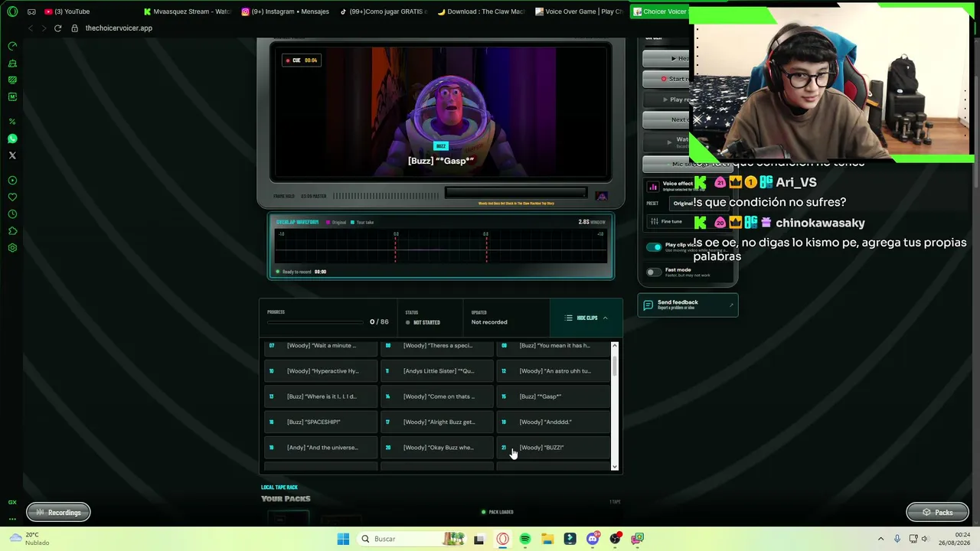Click the 0 / 86 progress bar
The width and height of the screenshot is (980, 551).
pos(315,322)
